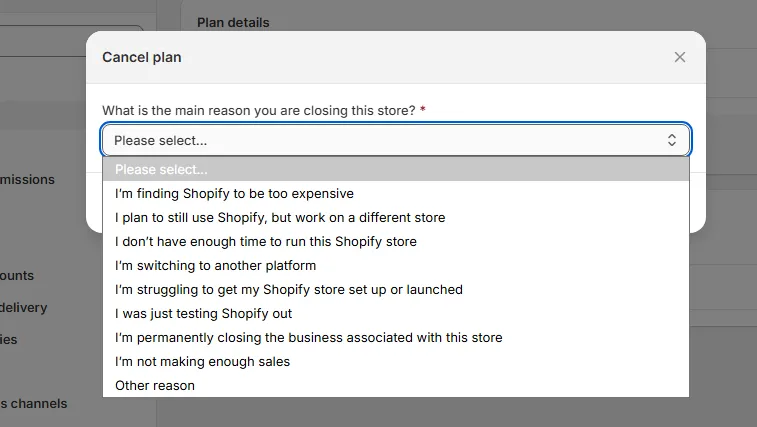Choose the 'Please select...' placeholder option

point(396,169)
